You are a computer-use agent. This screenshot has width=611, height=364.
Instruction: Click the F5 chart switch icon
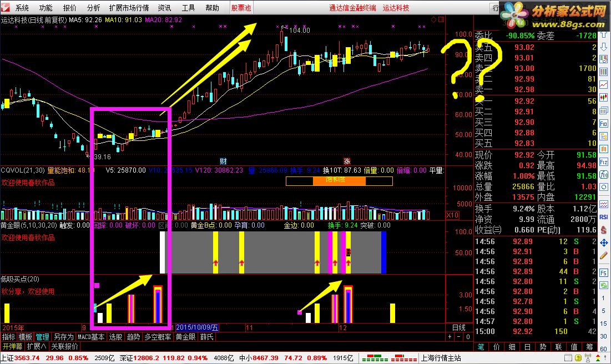click(x=604, y=272)
